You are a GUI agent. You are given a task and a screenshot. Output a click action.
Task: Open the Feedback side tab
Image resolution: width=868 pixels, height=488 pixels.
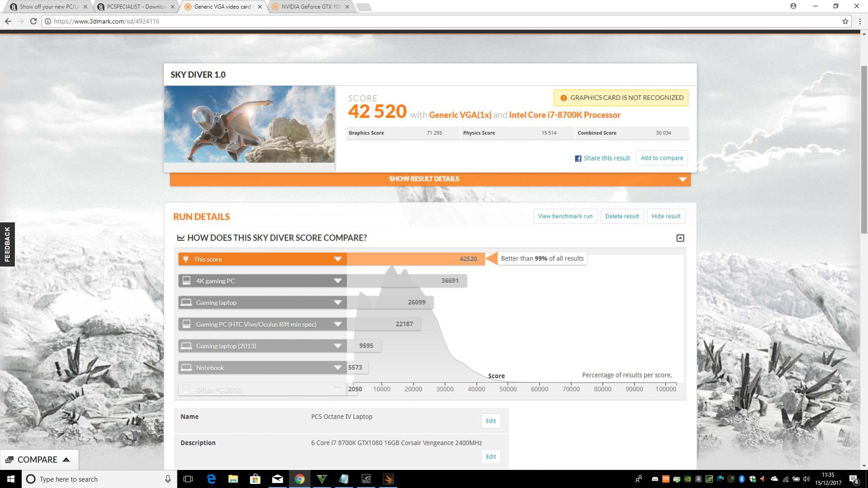pos(7,244)
